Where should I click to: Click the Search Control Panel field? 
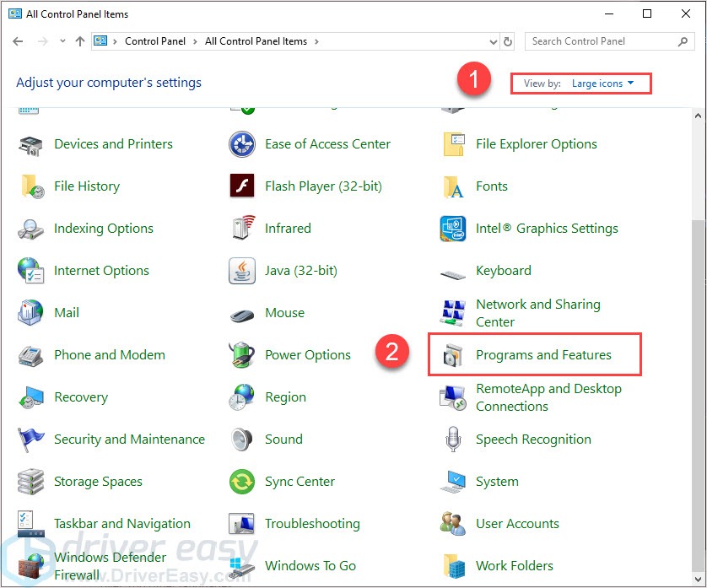click(x=603, y=41)
